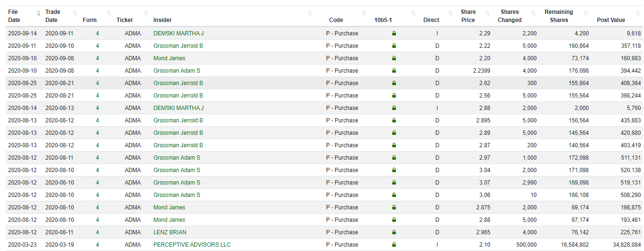
Task: Open Grossman Jerrold B link dated 2020-09-11
Action: [x=178, y=46]
